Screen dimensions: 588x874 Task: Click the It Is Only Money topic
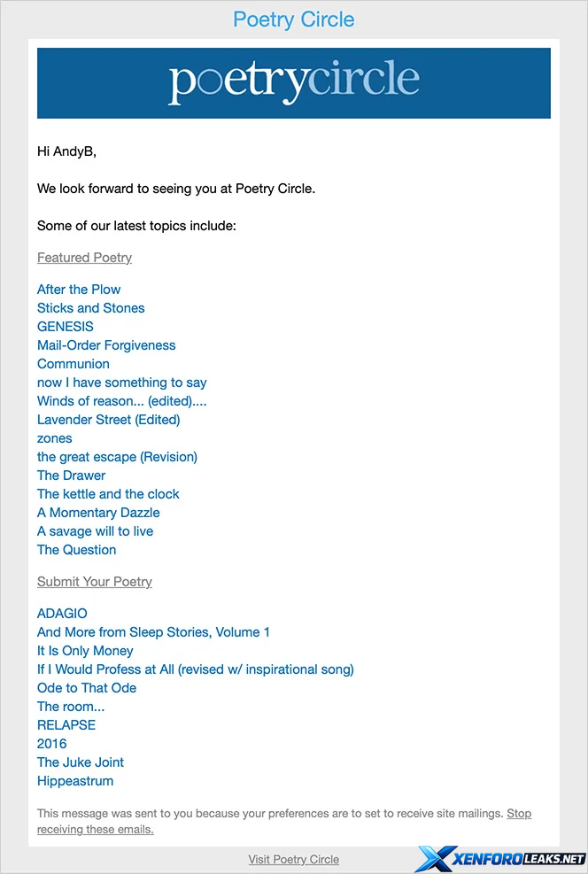coord(85,651)
